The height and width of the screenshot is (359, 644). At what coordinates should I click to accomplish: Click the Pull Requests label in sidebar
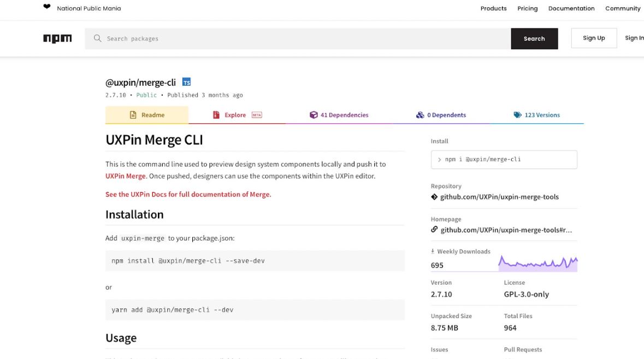click(523, 350)
